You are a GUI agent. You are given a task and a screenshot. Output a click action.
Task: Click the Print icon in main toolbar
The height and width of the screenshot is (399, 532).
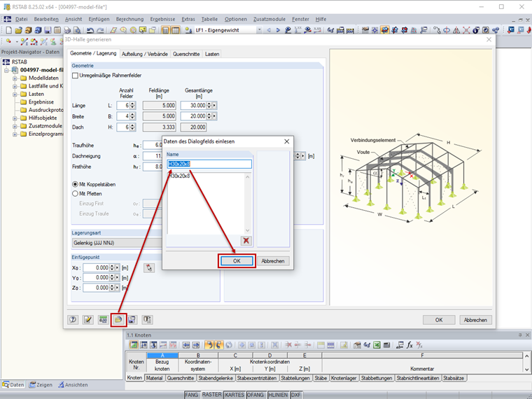point(67,30)
